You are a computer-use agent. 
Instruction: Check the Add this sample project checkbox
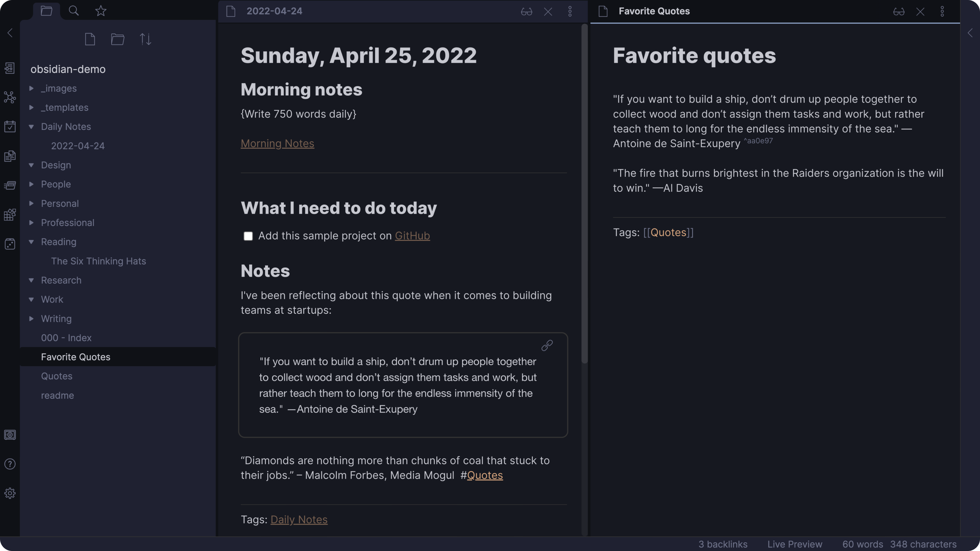tap(248, 236)
